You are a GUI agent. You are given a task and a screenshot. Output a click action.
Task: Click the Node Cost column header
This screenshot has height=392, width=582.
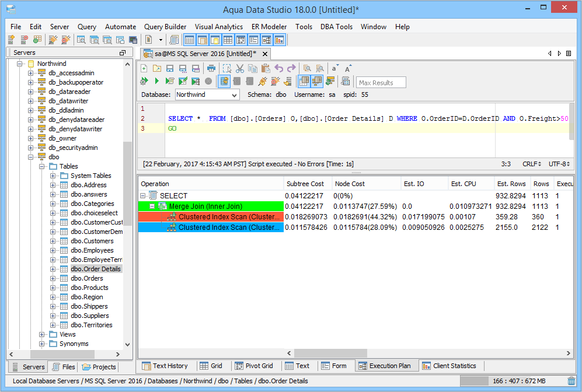(367, 184)
